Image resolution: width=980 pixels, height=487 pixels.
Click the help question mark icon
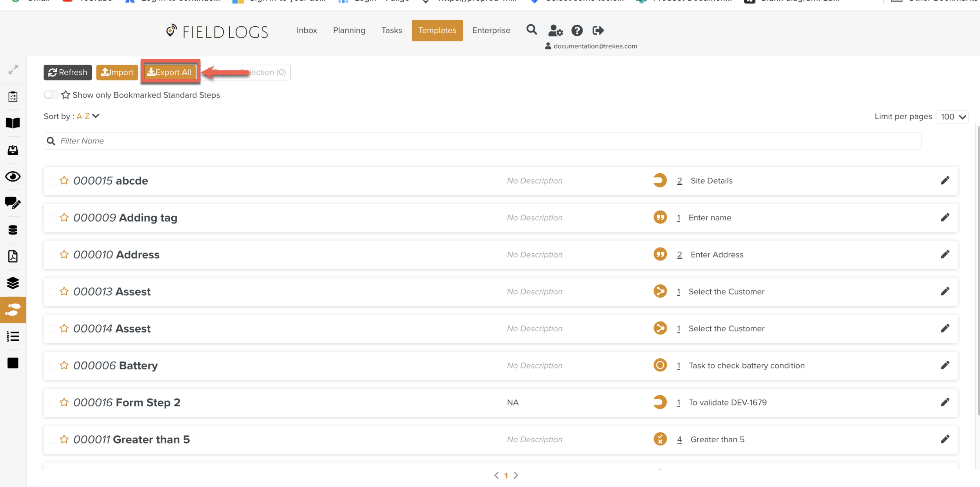coord(577,30)
